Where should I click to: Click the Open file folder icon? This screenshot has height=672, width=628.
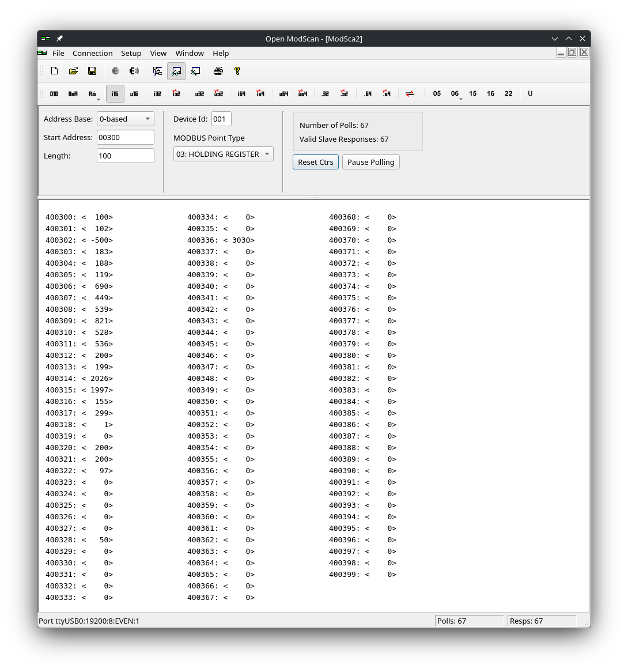73,71
